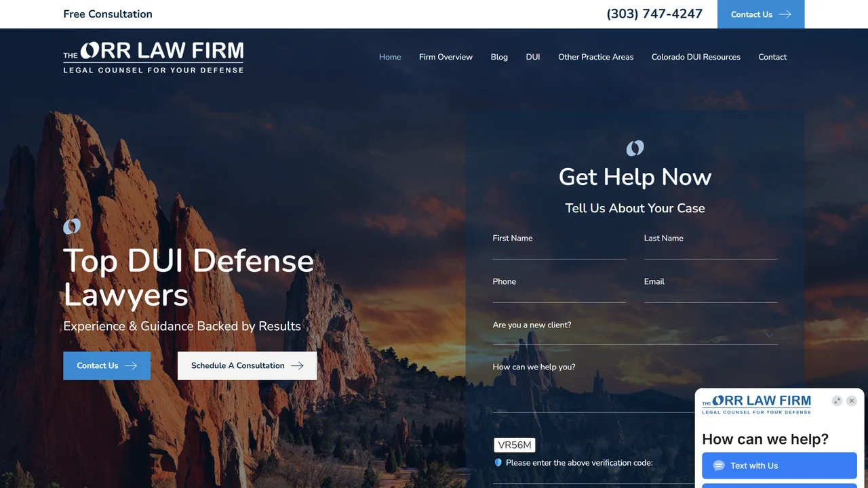Open the 'Are you a new client?' dropdown
Image resolution: width=868 pixels, height=488 pixels.
click(x=635, y=333)
